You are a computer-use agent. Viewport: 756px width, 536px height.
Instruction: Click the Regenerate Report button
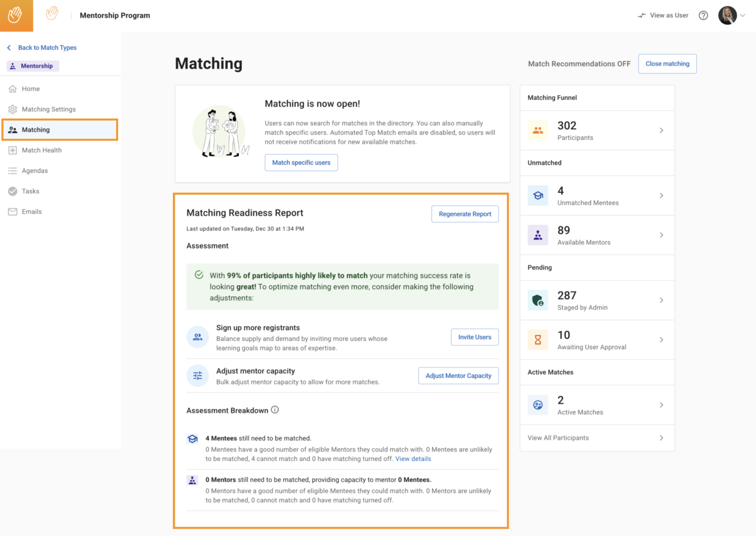point(465,214)
